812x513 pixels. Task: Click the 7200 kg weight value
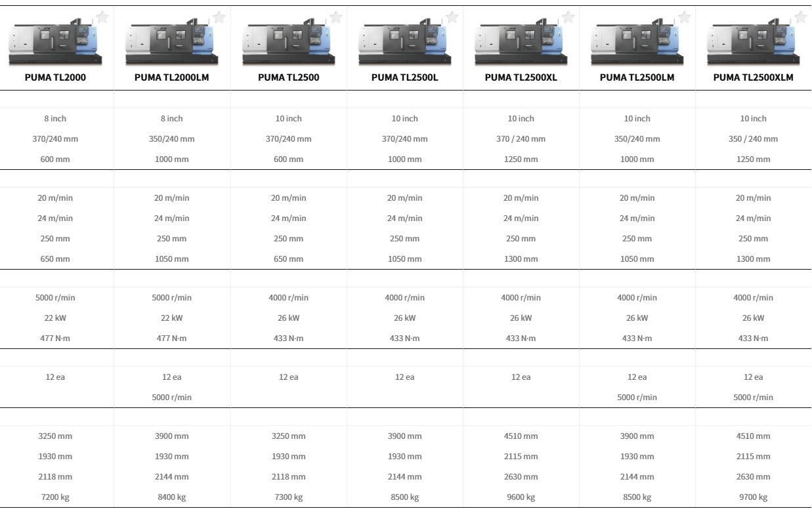pos(55,497)
